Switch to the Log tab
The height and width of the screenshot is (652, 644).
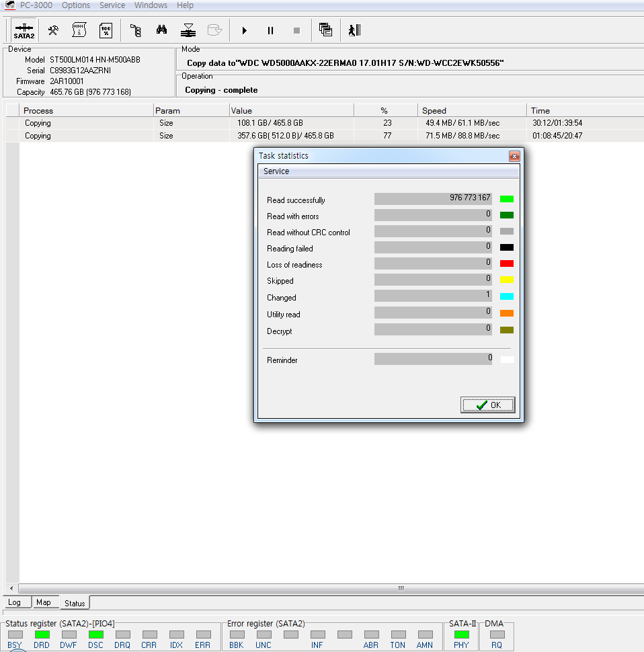pos(14,603)
